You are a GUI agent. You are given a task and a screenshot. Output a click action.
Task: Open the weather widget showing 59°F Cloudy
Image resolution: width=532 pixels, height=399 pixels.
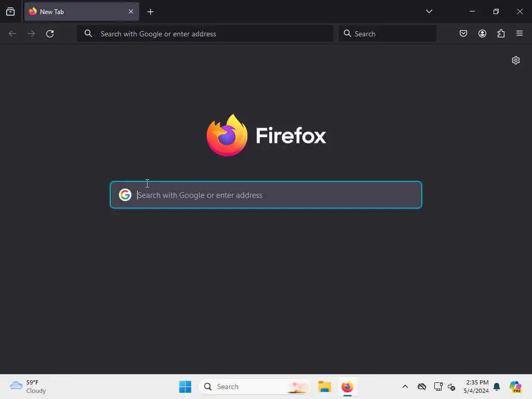(x=28, y=387)
